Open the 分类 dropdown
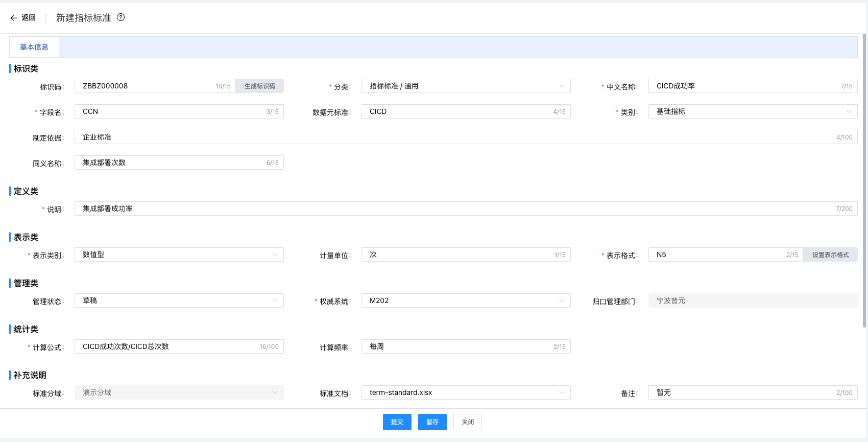This screenshot has height=442, width=868. [x=465, y=86]
